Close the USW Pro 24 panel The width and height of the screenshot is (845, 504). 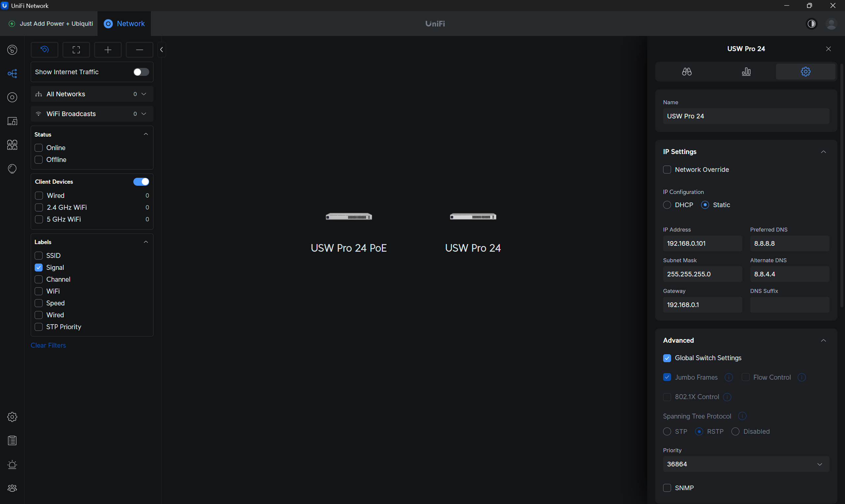pyautogui.click(x=828, y=49)
